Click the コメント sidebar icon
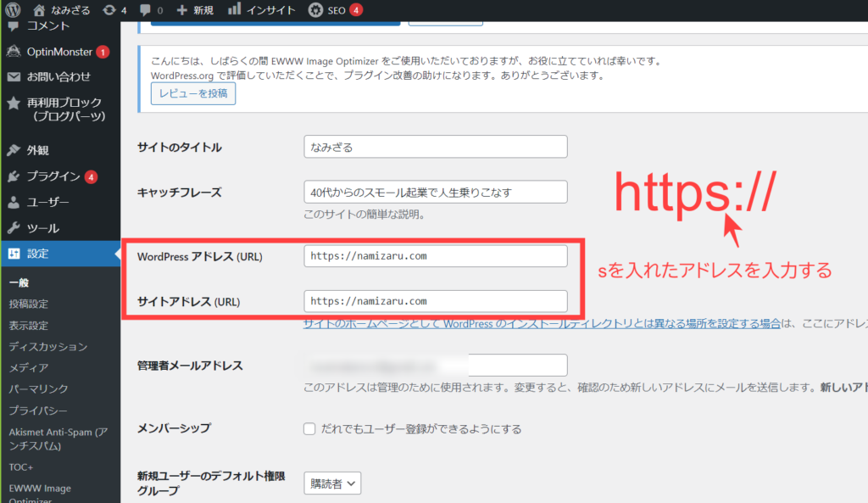Viewport: 868px width, 503px height. [14, 26]
